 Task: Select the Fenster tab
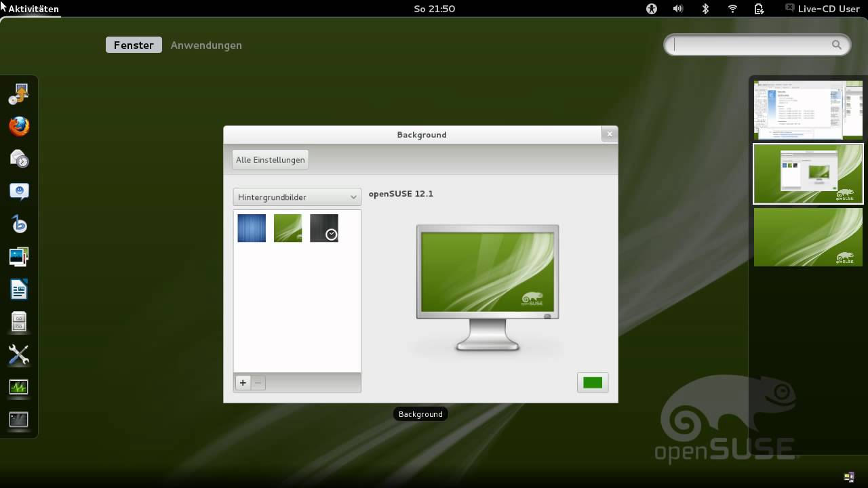134,45
